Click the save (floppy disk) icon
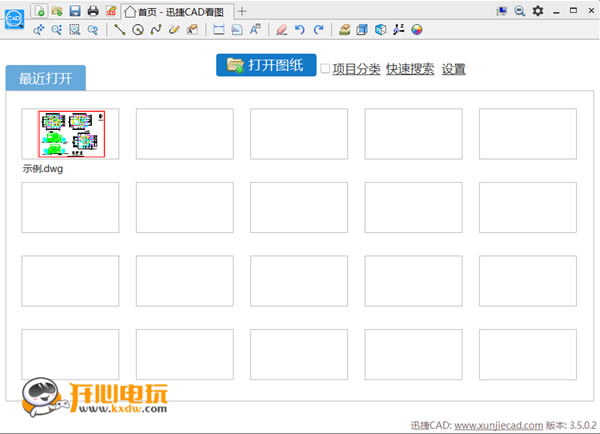Image resolution: width=600 pixels, height=434 pixels. [x=75, y=11]
